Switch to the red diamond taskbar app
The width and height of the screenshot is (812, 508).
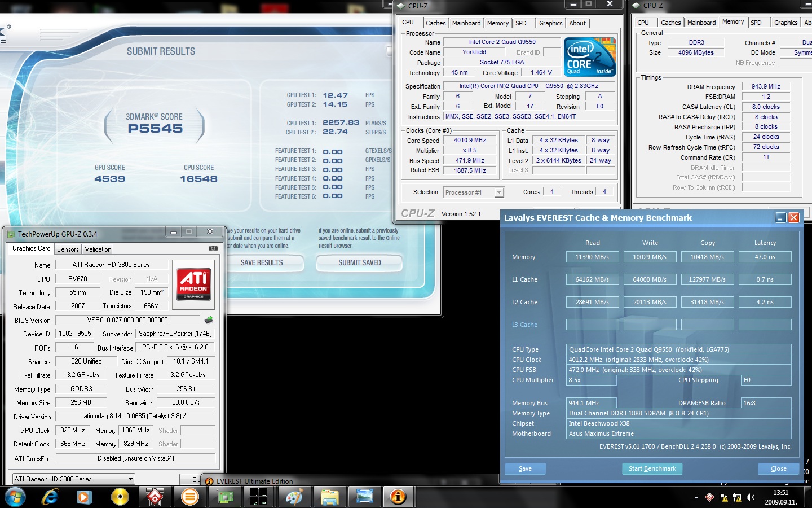point(155,497)
